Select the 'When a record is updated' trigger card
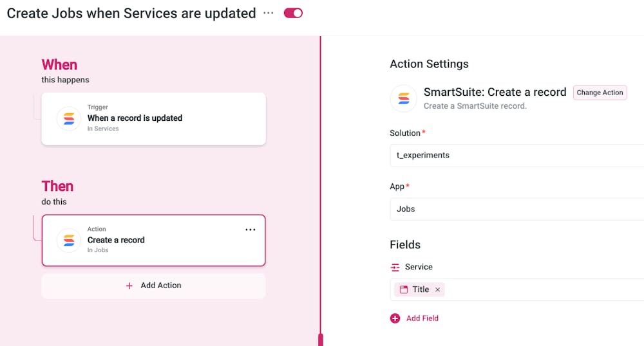 pos(153,118)
